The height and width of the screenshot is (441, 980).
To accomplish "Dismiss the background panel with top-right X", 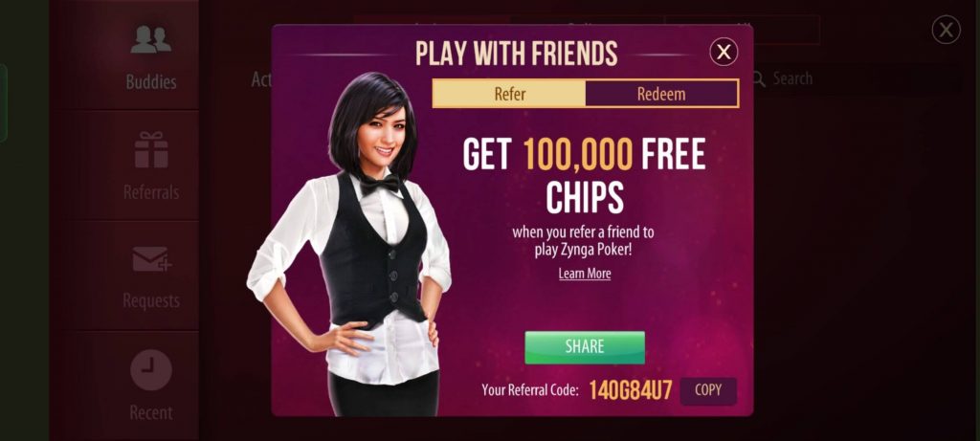I will coord(946,30).
